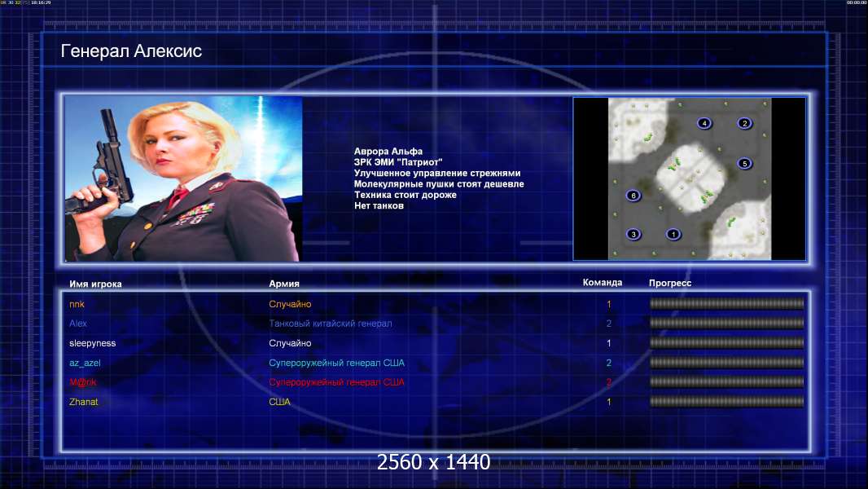This screenshot has height=489, width=868.
Task: Select player name 'Zhanat'
Action: coord(84,402)
